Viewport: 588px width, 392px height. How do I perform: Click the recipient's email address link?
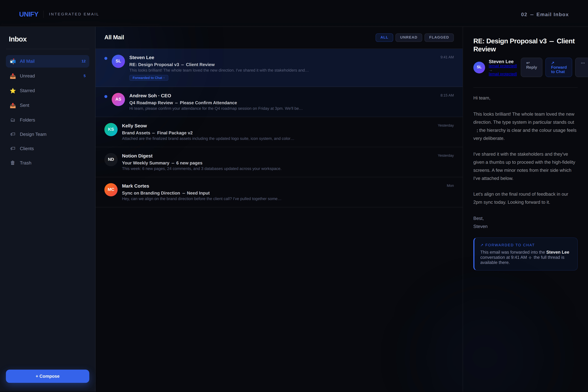[502, 74]
